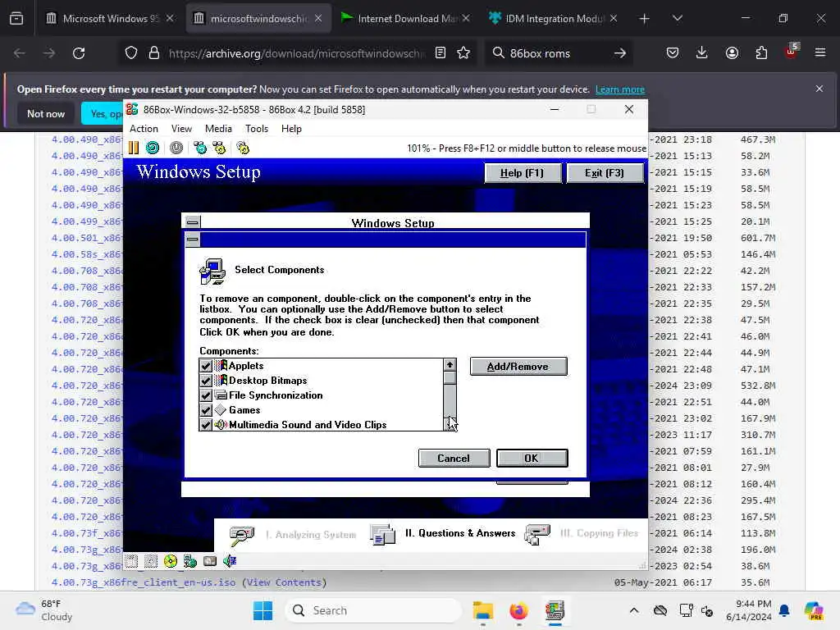Viewport: 840px width, 630px height.
Task: Open the Firefox extensions puzzle icon
Action: tap(761, 53)
